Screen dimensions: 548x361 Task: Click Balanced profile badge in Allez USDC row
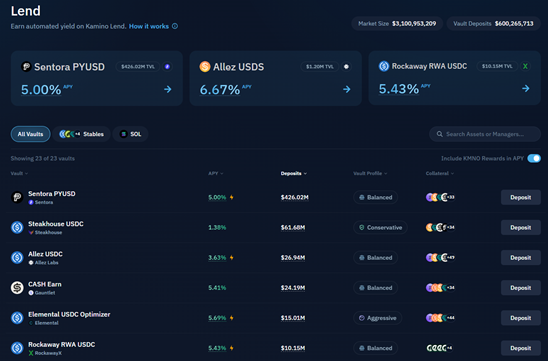pos(375,258)
